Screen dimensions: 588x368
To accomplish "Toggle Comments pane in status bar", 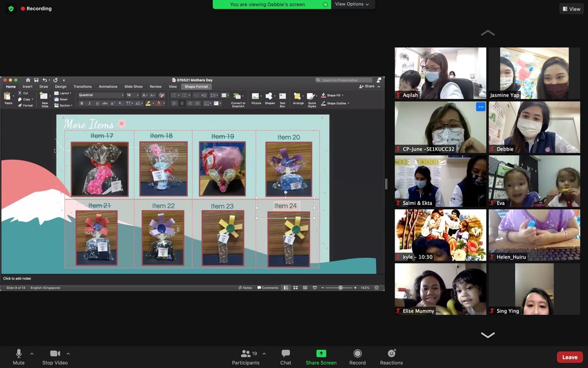I will (x=268, y=287).
